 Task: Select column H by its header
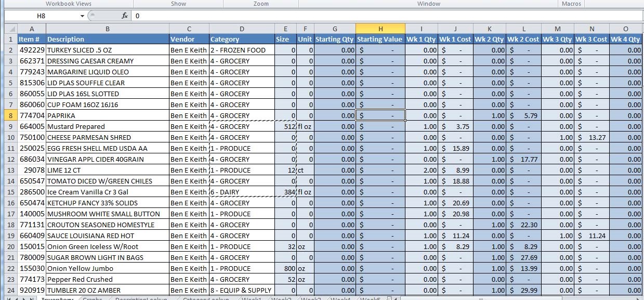[x=380, y=28]
